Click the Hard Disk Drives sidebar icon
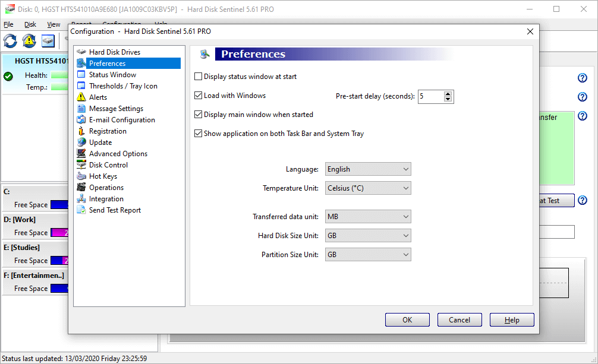598x364 pixels. click(81, 52)
